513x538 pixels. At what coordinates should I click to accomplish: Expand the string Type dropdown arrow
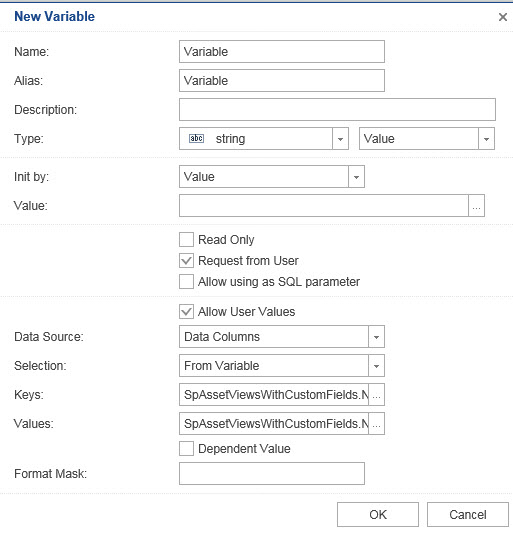[x=340, y=139]
